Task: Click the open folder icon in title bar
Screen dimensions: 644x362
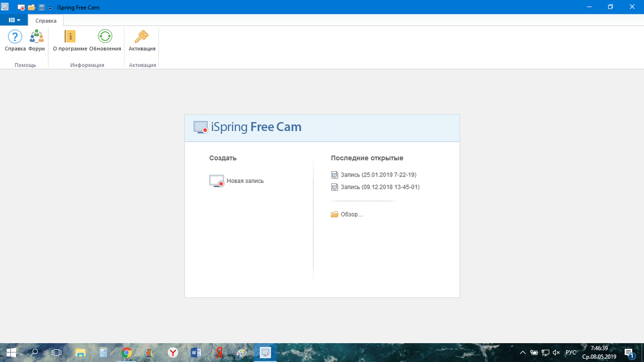Action: click(31, 8)
